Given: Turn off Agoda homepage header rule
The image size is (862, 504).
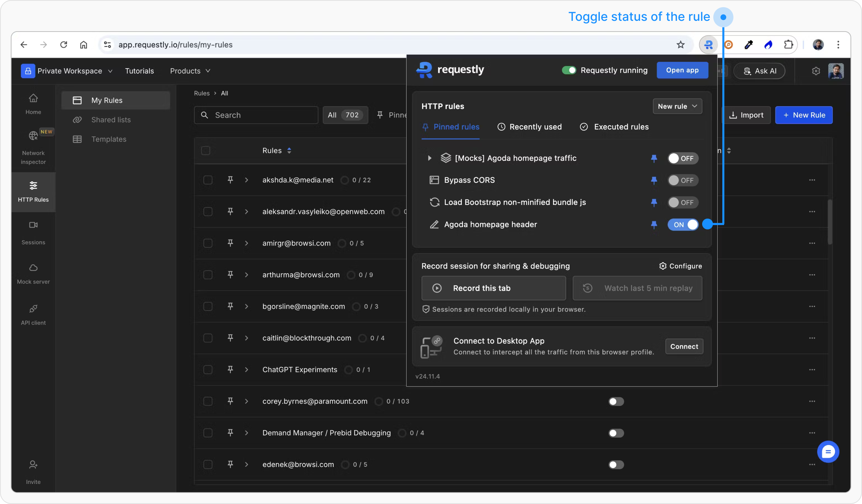Looking at the screenshot, I should (683, 225).
